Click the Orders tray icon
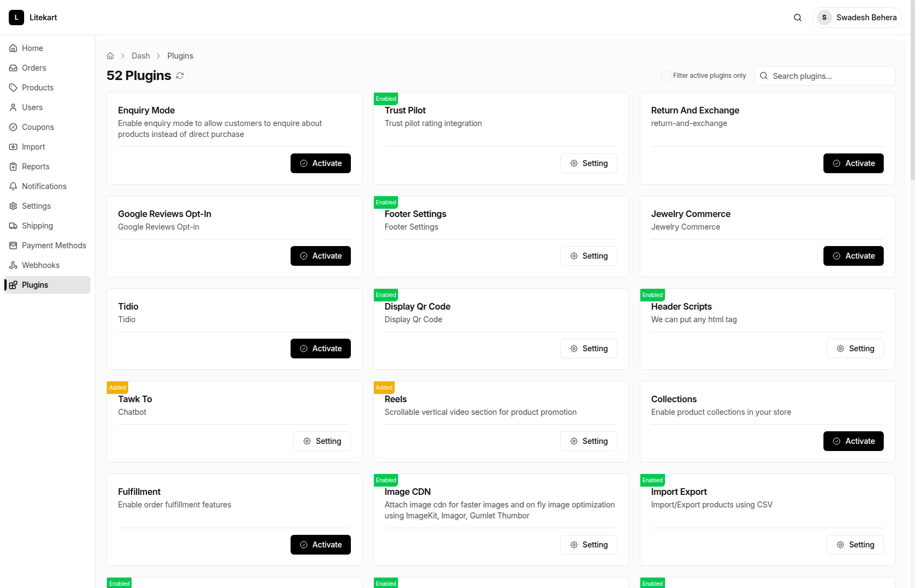Viewport: 915px width, 588px height. coord(13,68)
